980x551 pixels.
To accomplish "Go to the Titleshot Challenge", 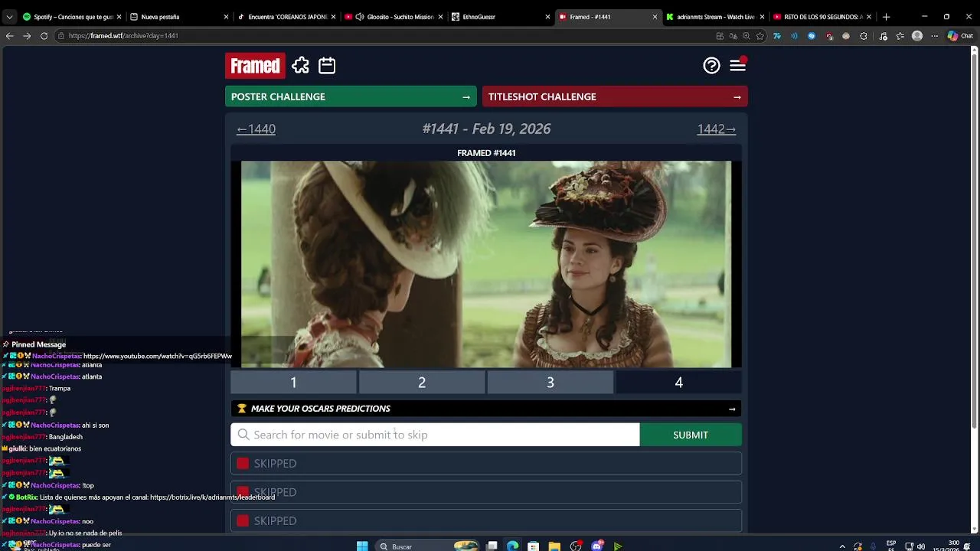I will 615,96.
